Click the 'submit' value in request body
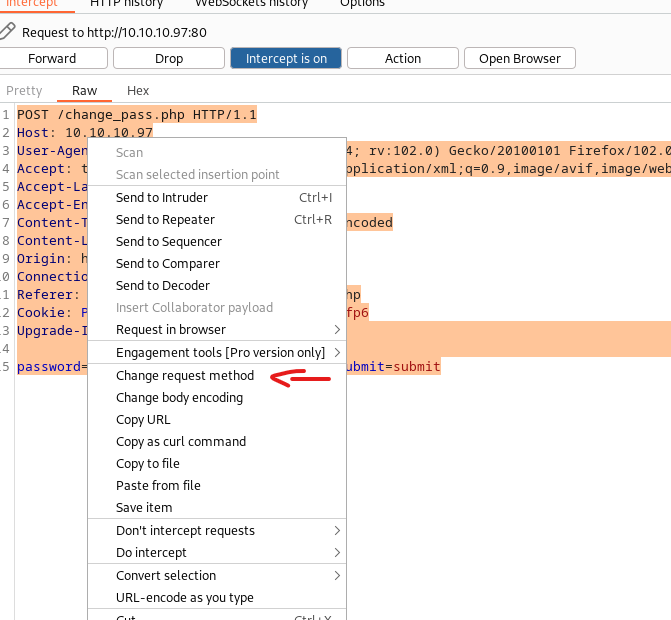Image resolution: width=671 pixels, height=620 pixels. pos(416,366)
